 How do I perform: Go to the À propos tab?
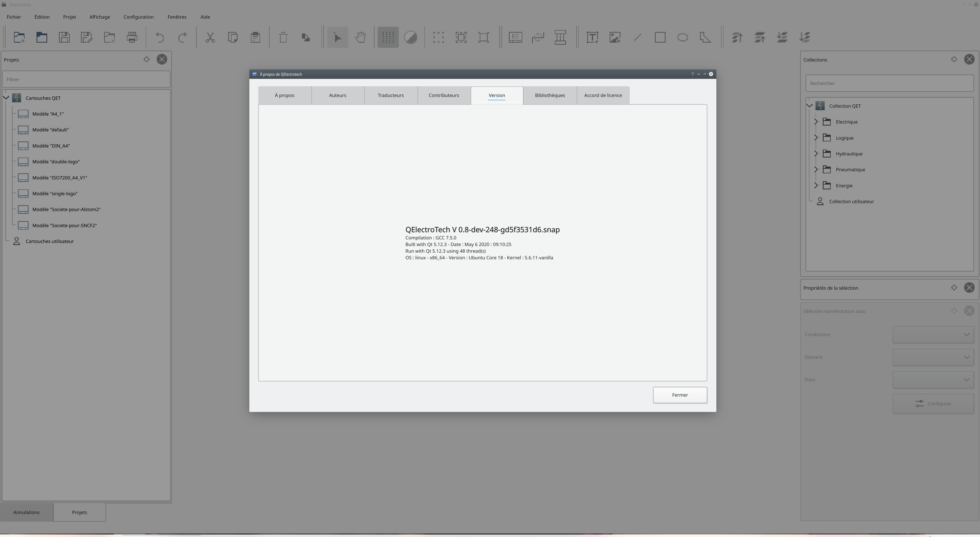point(285,95)
